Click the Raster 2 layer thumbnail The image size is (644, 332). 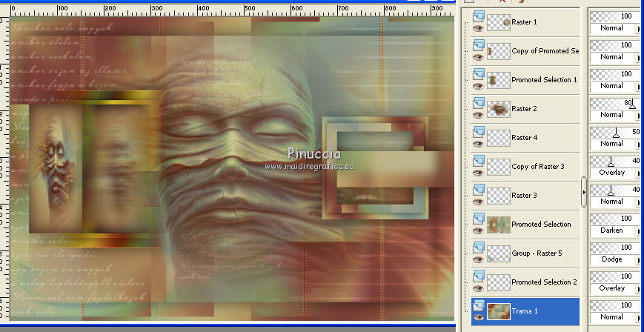click(499, 109)
